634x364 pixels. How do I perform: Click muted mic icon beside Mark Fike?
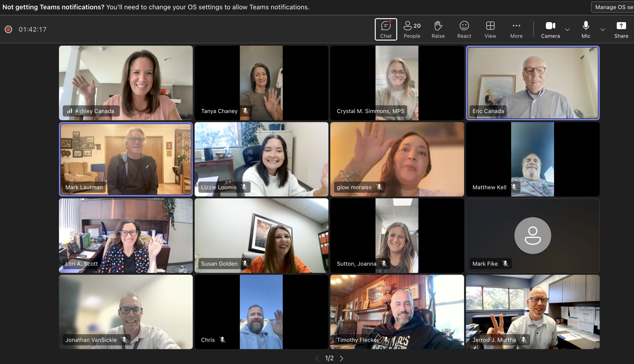[505, 263]
